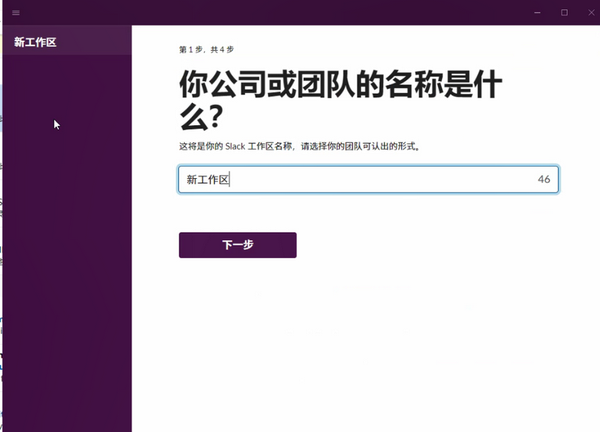The image size is (600, 432).
Task: Click the 下一步 button
Action: click(238, 245)
